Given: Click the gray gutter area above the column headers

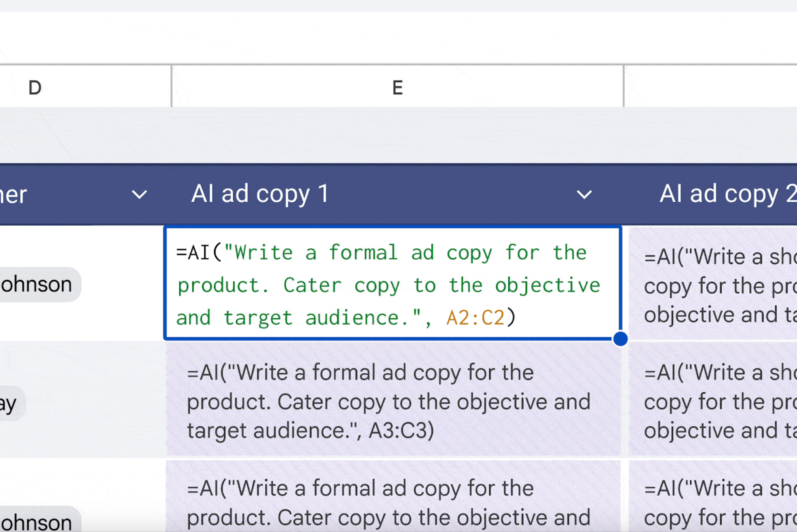Looking at the screenshot, I should coord(398,33).
